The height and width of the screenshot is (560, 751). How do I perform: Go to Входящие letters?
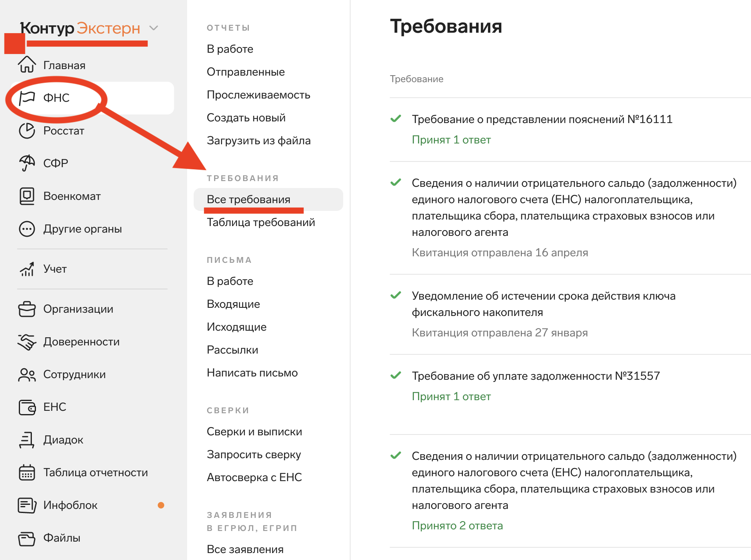click(x=233, y=304)
